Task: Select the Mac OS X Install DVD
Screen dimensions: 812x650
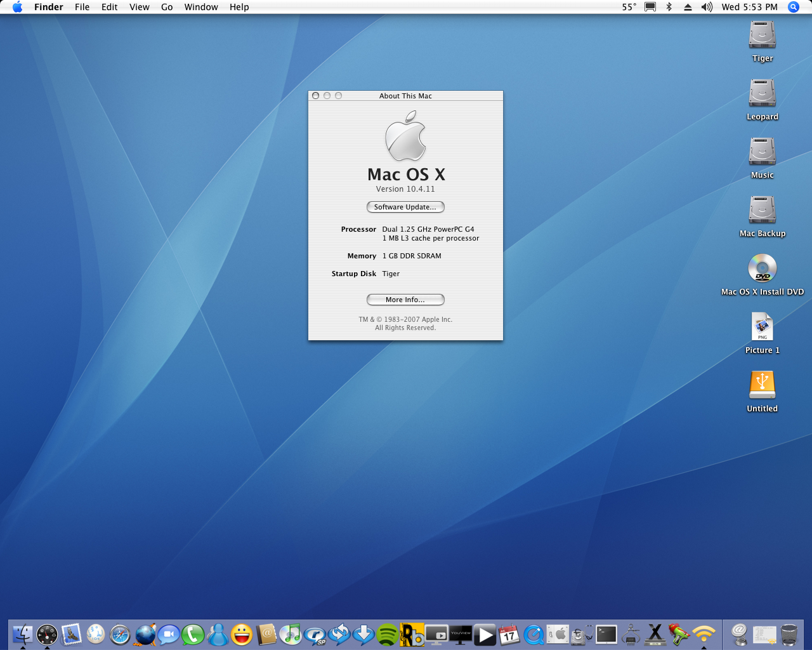Action: click(763, 269)
